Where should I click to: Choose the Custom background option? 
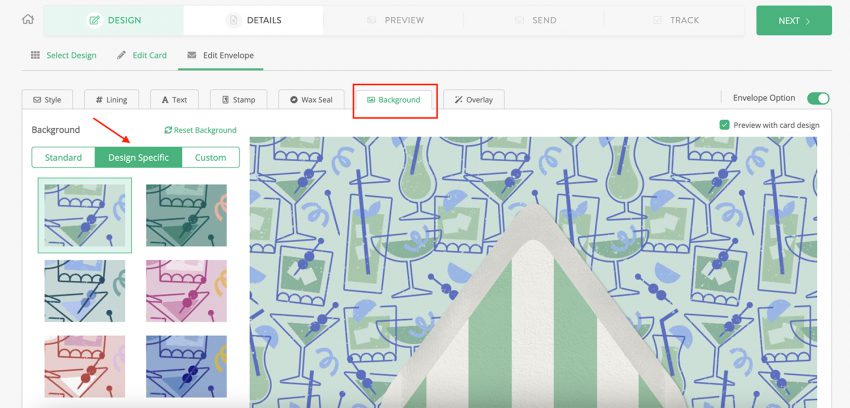pyautogui.click(x=210, y=157)
